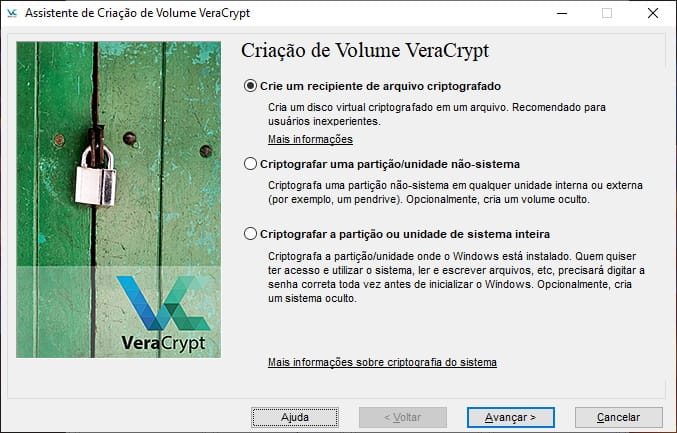Image resolution: width=677 pixels, height=433 pixels.
Task: Click the Ajuda button
Action: point(295,417)
